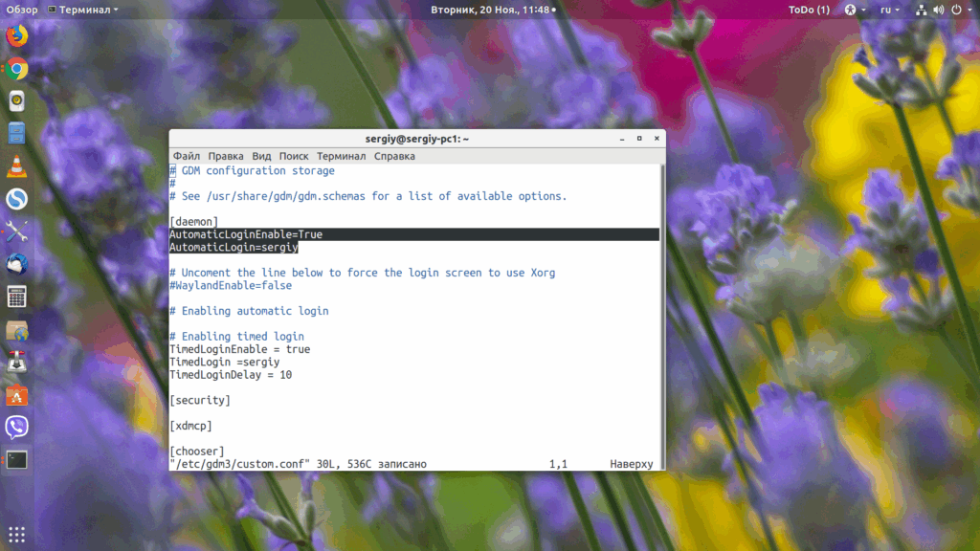Open the Поиск menu
This screenshot has height=551, width=980.
(x=294, y=156)
